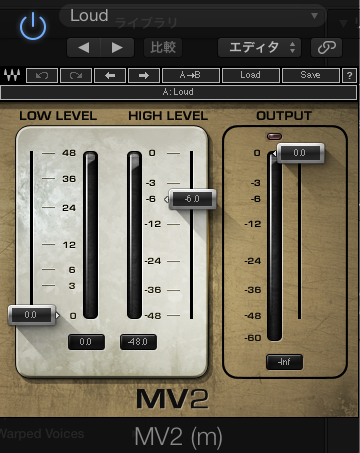Redo change in Waves toolbar
Screen dimensions: 360x453
pyautogui.click(x=76, y=75)
